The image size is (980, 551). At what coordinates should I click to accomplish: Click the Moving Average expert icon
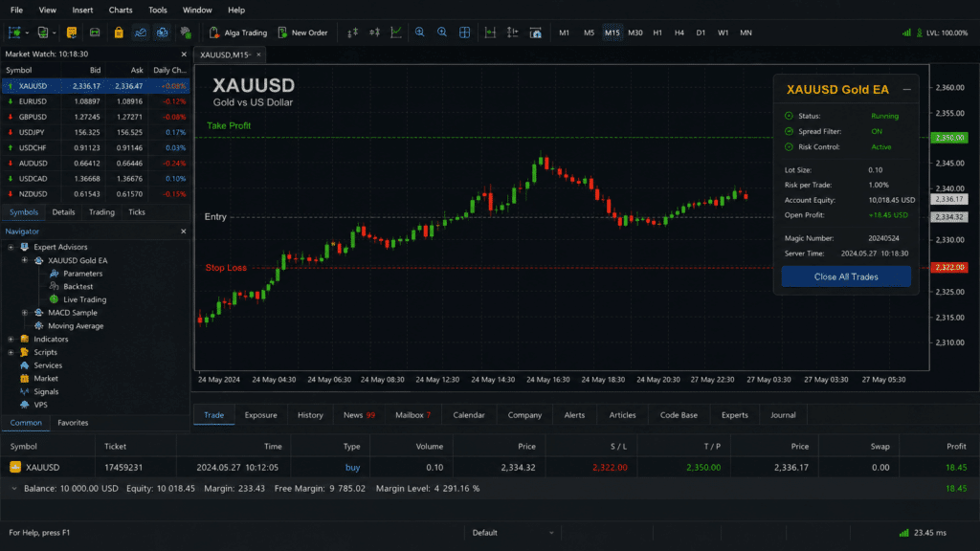tap(38, 326)
